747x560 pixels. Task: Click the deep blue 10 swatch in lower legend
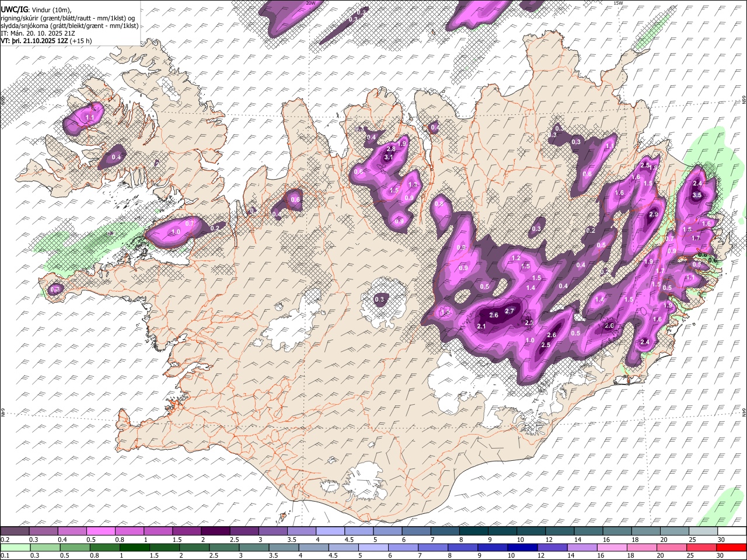[522, 547]
